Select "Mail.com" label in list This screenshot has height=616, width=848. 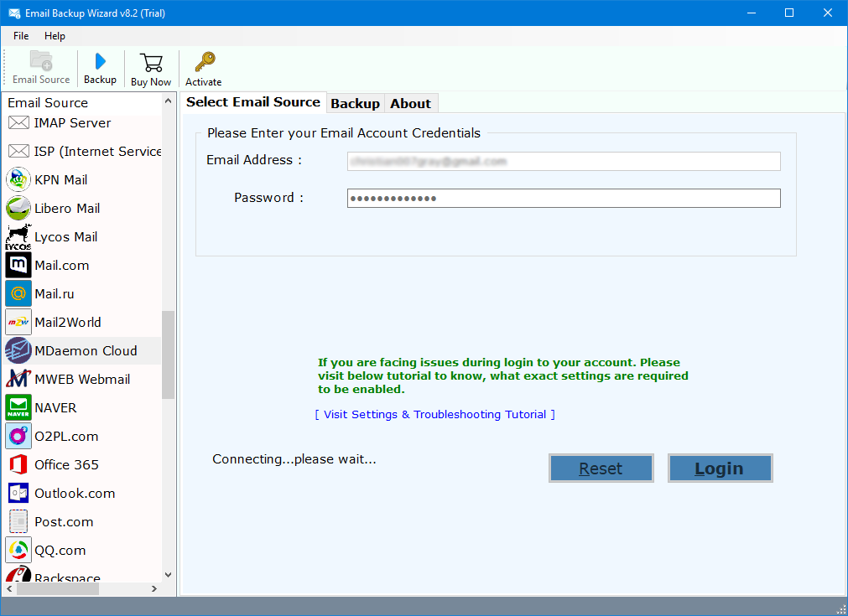62,266
